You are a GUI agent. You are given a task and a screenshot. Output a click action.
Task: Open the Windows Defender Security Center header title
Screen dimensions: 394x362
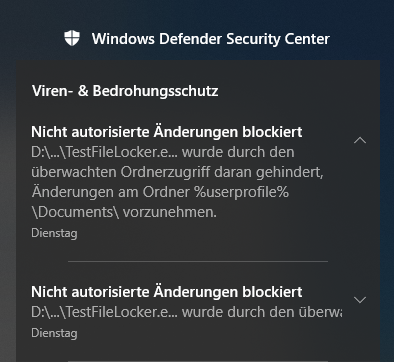click(211, 39)
